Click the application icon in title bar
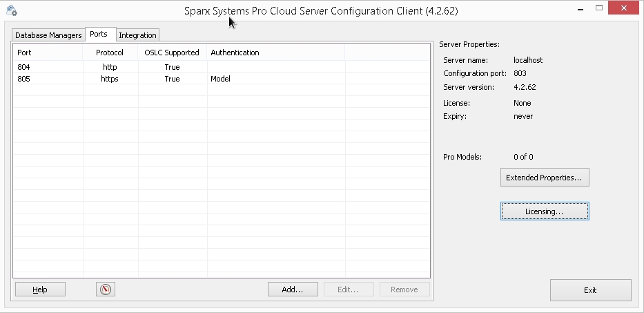Image resolution: width=644 pixels, height=313 pixels. (x=11, y=12)
